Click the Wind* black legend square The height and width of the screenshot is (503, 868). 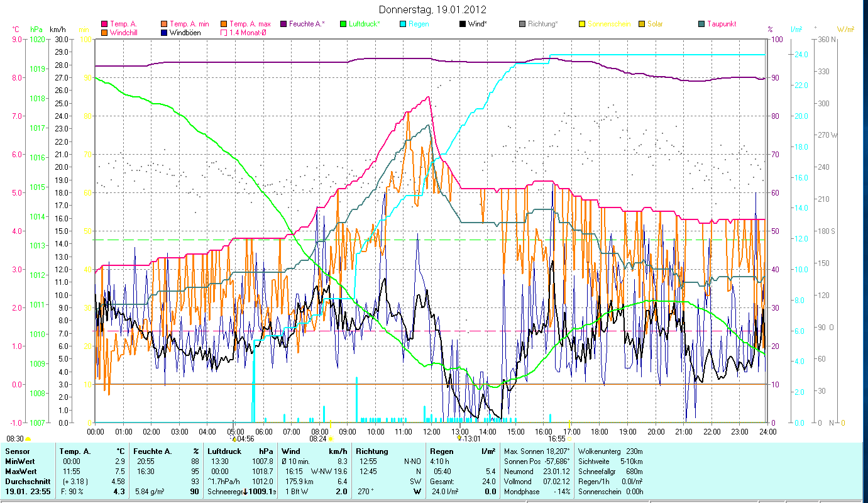[463, 24]
